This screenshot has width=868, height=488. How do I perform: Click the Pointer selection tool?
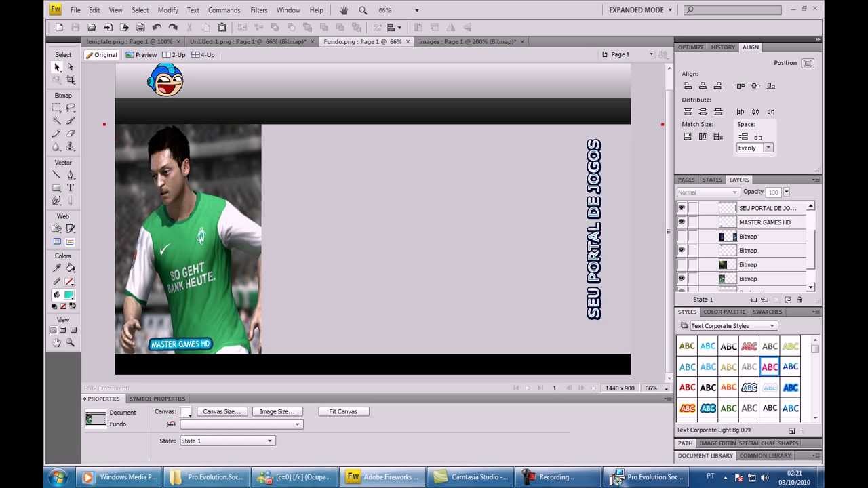57,67
